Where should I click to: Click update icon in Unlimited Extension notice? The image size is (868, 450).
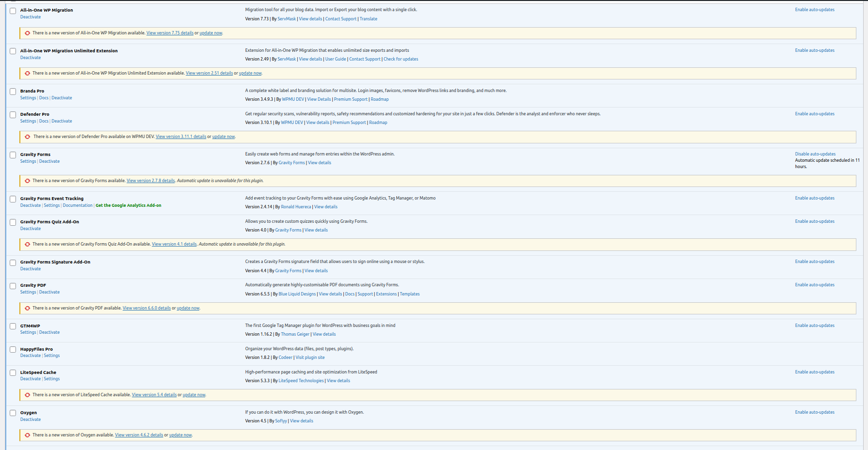[x=28, y=74]
